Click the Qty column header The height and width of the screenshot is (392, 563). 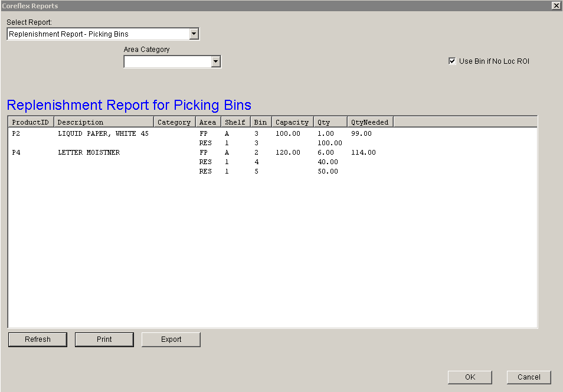click(x=330, y=122)
